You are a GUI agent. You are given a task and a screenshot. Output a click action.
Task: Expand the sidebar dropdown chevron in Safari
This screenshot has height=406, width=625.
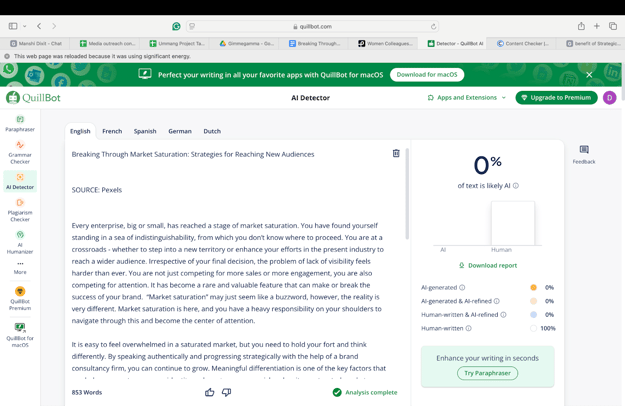point(24,26)
